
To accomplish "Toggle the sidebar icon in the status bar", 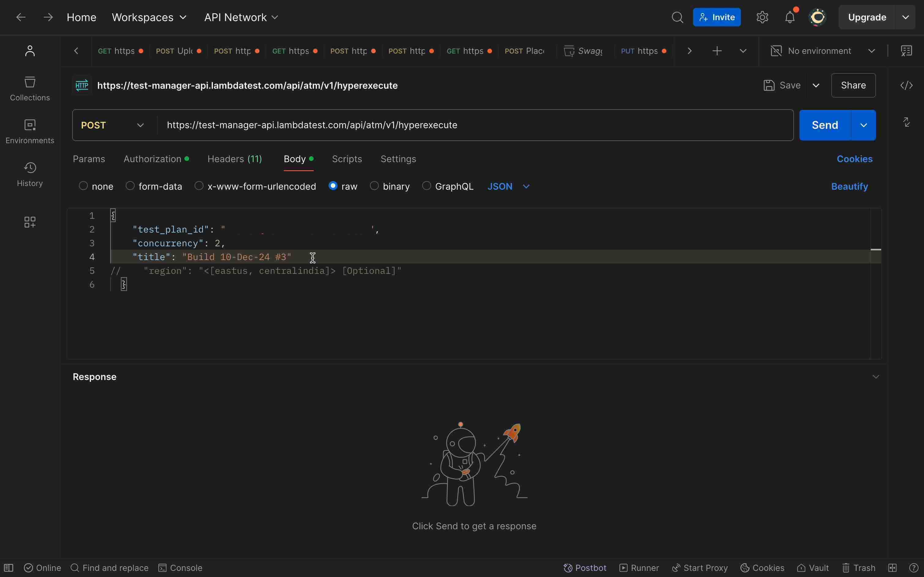I will click(8, 568).
